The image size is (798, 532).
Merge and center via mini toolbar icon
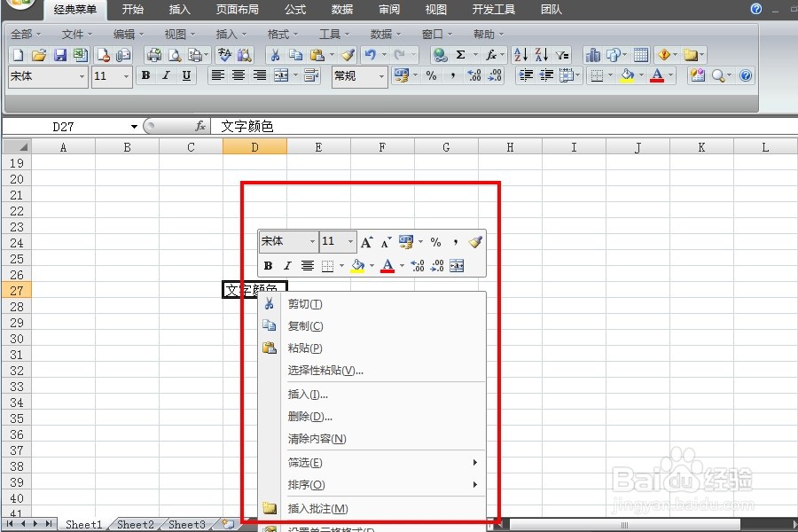point(457,266)
